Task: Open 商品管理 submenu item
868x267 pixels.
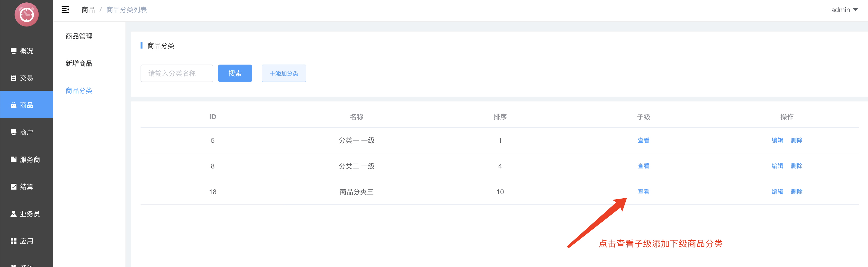Action: click(x=79, y=36)
